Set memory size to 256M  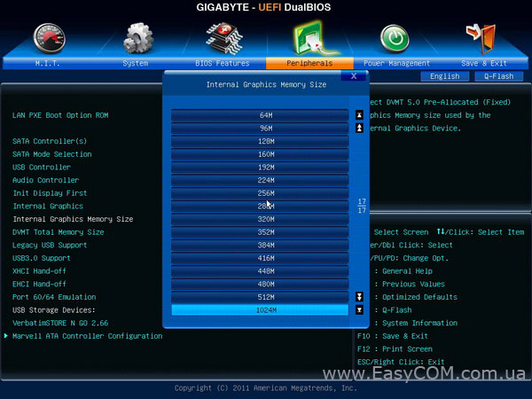260,193
